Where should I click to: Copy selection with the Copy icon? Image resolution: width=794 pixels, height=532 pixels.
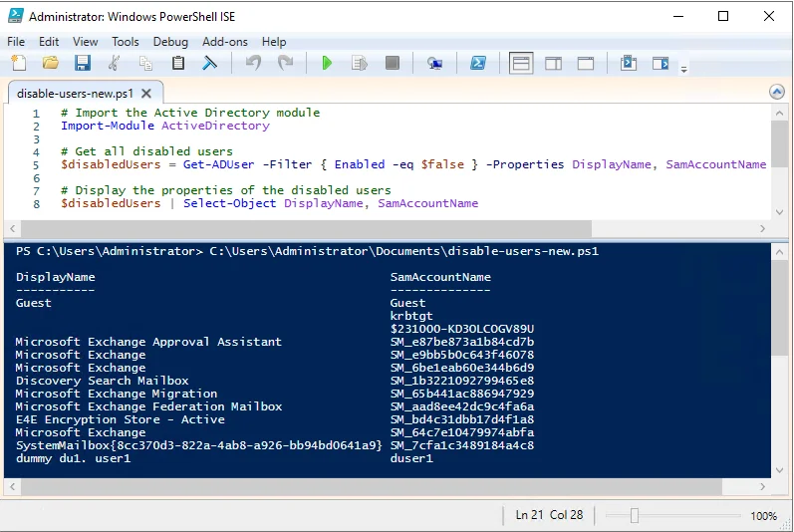[145, 64]
